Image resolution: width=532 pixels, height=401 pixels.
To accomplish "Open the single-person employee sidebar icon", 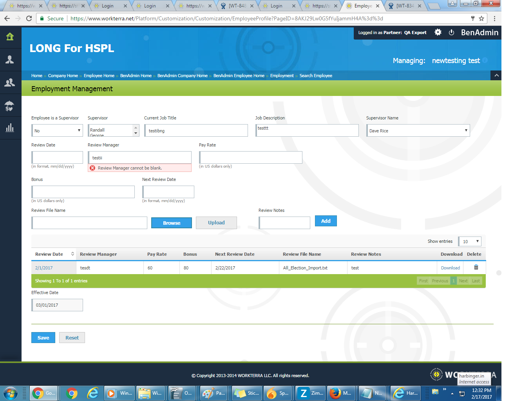I will [10, 60].
